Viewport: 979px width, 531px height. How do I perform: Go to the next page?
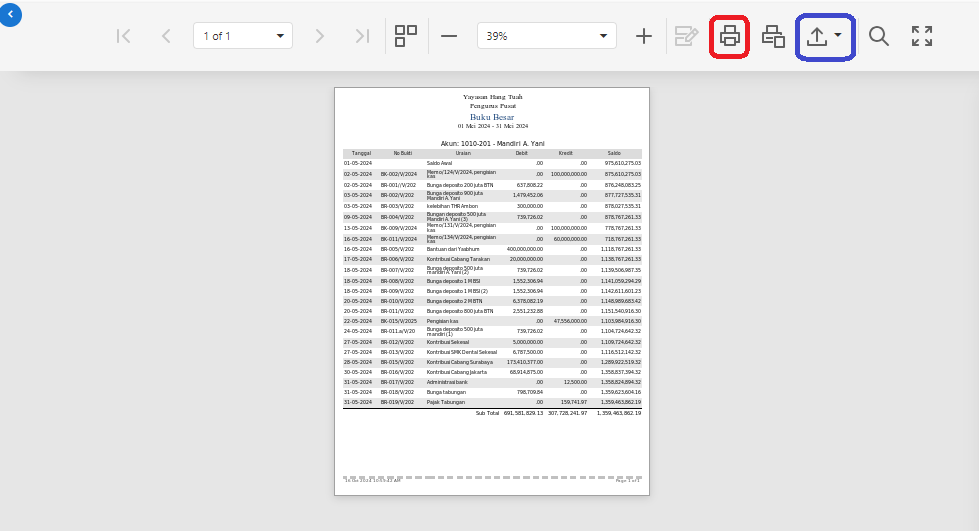[320, 36]
